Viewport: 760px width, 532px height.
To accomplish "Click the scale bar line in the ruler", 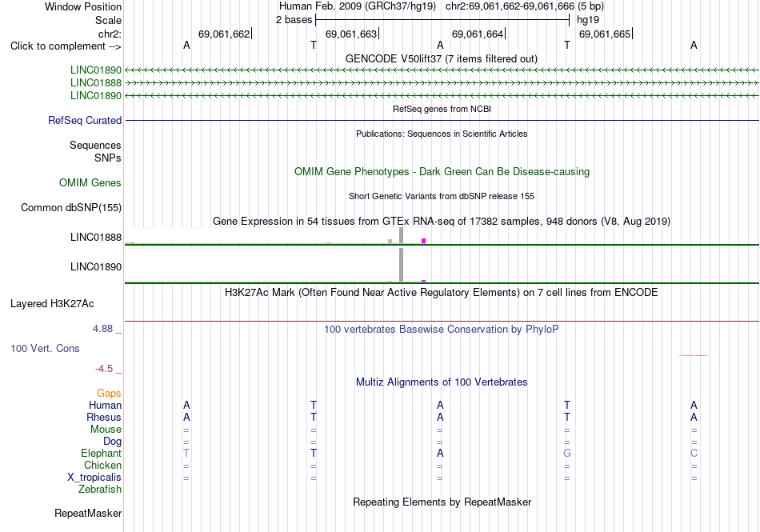I will point(442,20).
